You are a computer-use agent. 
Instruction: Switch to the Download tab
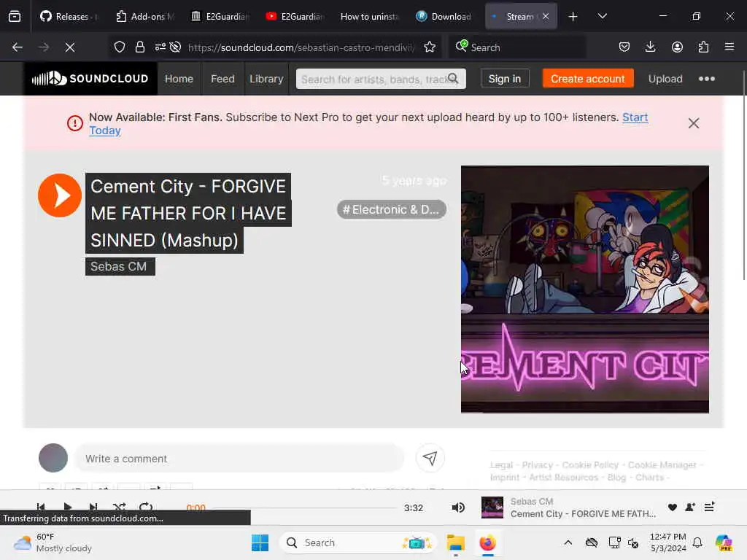(x=444, y=16)
